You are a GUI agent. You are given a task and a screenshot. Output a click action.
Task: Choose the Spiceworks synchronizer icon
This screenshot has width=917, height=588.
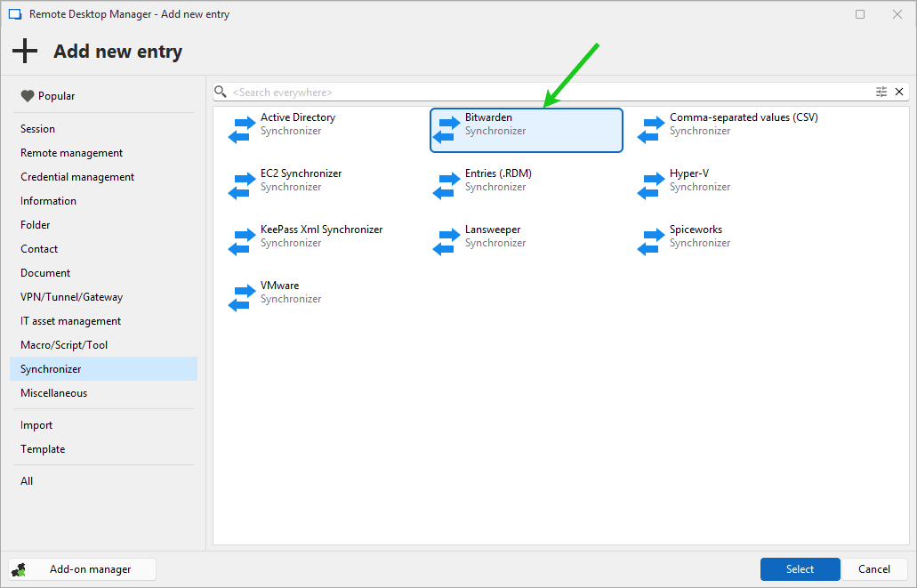coord(651,241)
